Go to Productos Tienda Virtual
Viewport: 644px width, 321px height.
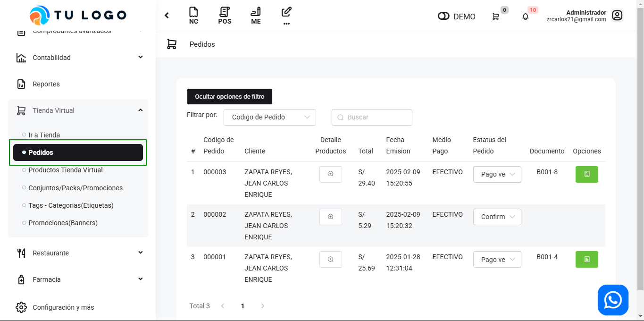66,170
